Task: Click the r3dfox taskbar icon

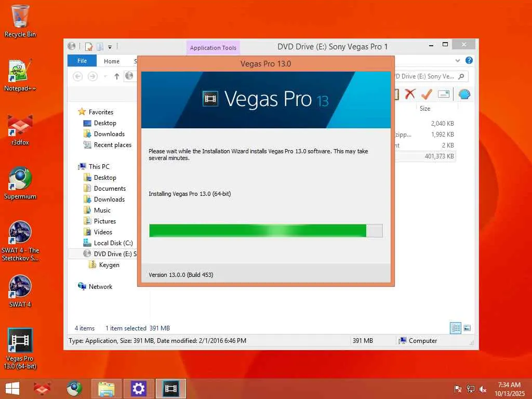Action: tap(42, 389)
